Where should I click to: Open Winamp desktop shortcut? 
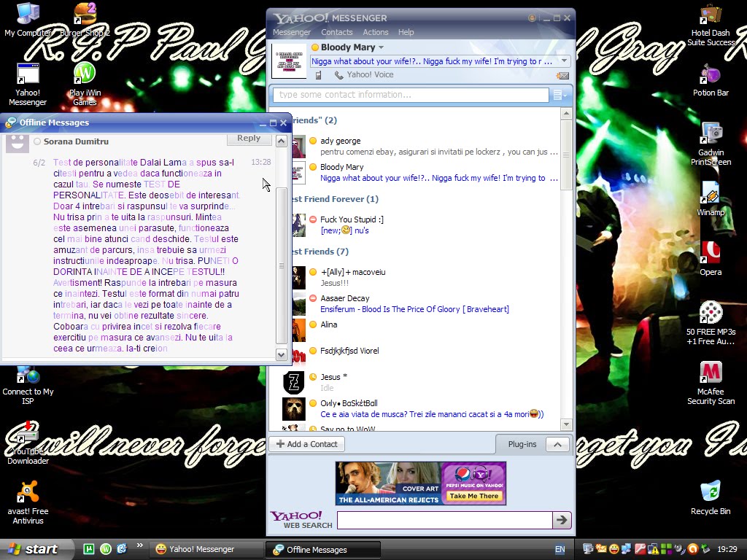click(x=711, y=200)
